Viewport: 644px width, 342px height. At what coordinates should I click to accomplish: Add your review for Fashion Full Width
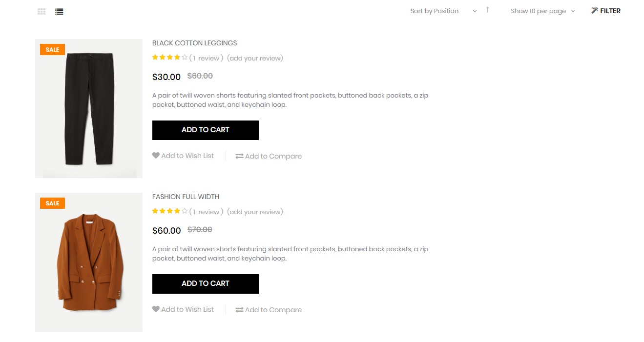[255, 212]
